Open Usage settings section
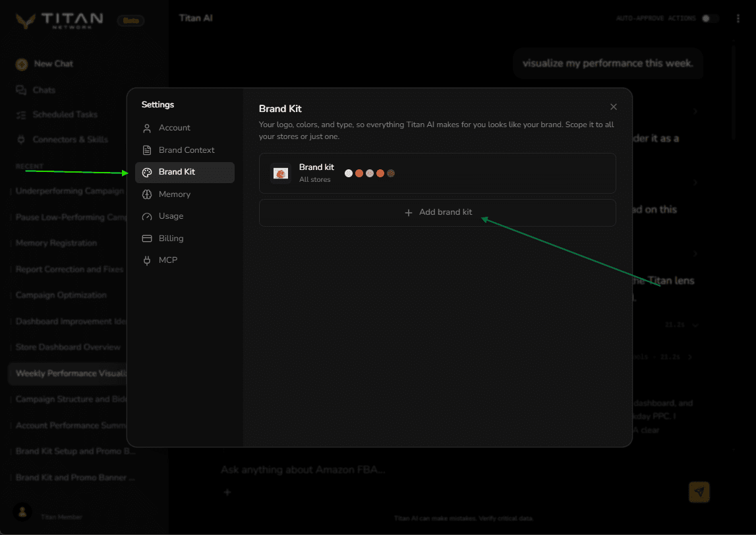Viewport: 756px width, 535px height. click(185, 216)
